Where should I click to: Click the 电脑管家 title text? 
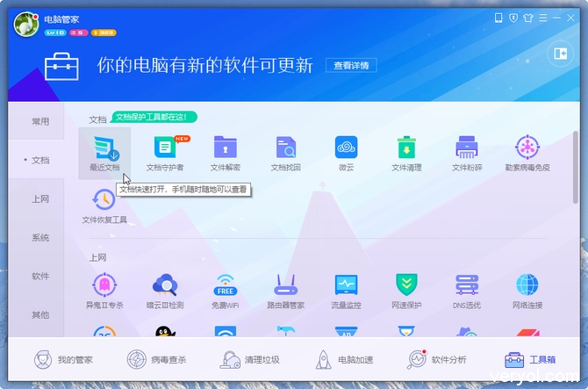(61, 19)
